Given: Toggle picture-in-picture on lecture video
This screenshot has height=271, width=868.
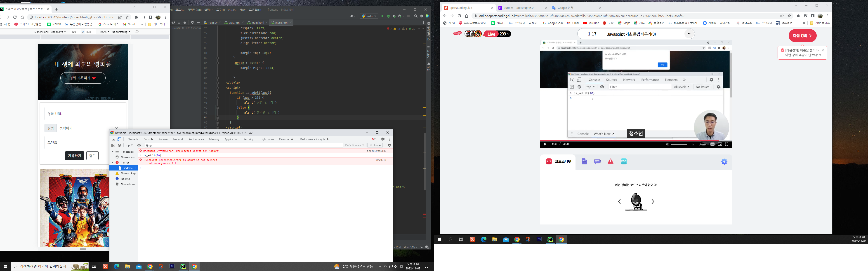Looking at the screenshot, I should [x=720, y=145].
